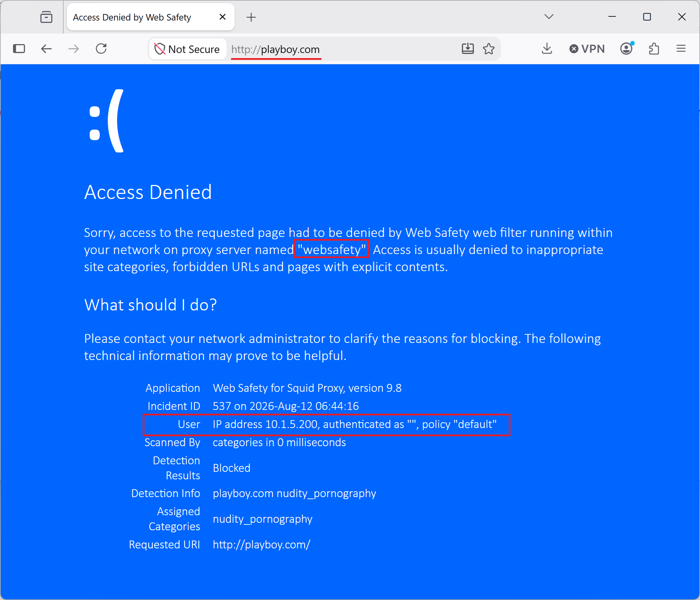Open the Extensions puzzle icon
700x600 pixels.
point(654,49)
